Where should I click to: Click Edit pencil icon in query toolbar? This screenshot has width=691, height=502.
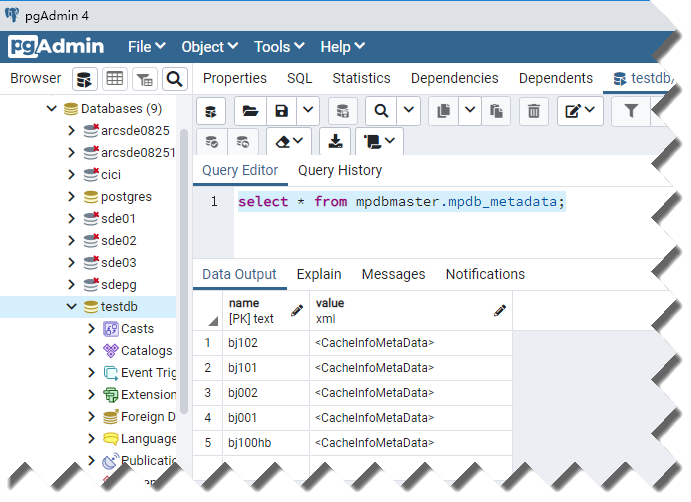point(572,111)
